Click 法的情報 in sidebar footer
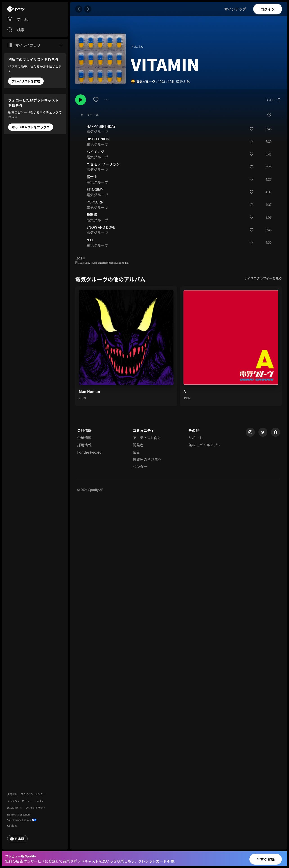 click(x=12, y=794)
